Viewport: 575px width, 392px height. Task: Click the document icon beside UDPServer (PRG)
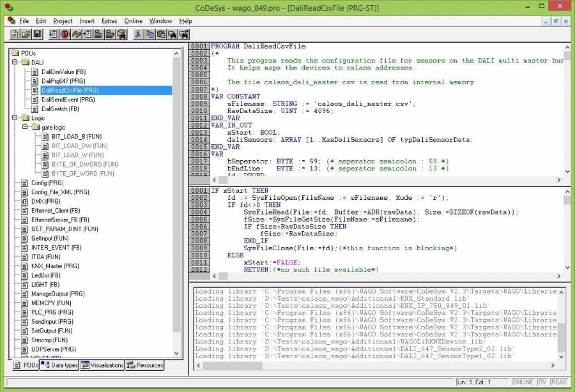24,349
